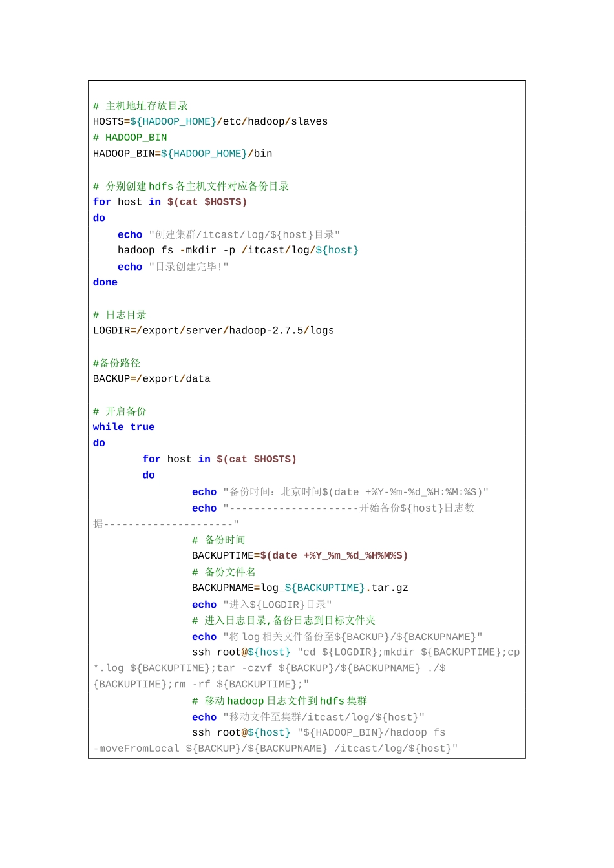Click the HADOOP_BIN=${HADOOP_HOME}/bin line
This screenshot has width=614, height=868.
(x=182, y=154)
